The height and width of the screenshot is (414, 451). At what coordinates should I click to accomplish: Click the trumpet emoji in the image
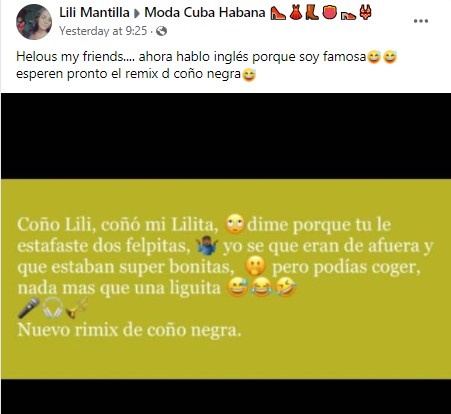tap(77, 308)
